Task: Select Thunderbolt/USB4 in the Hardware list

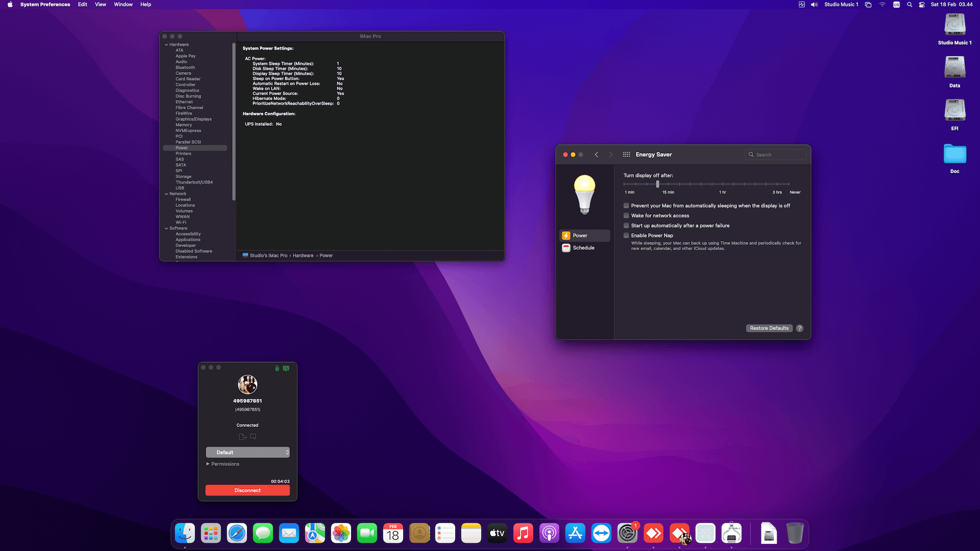Action: (194, 183)
